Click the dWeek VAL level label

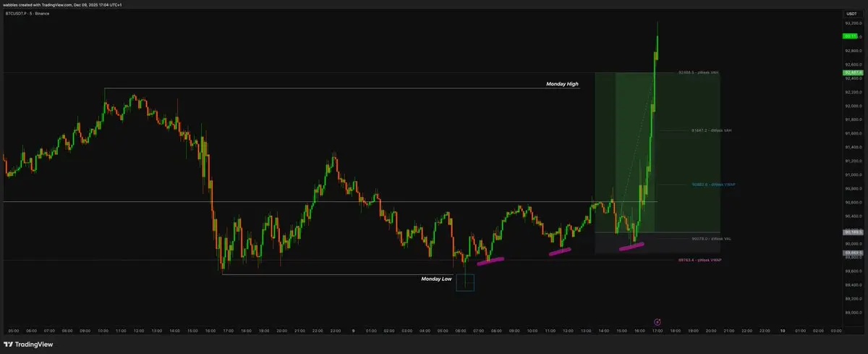tap(712, 238)
